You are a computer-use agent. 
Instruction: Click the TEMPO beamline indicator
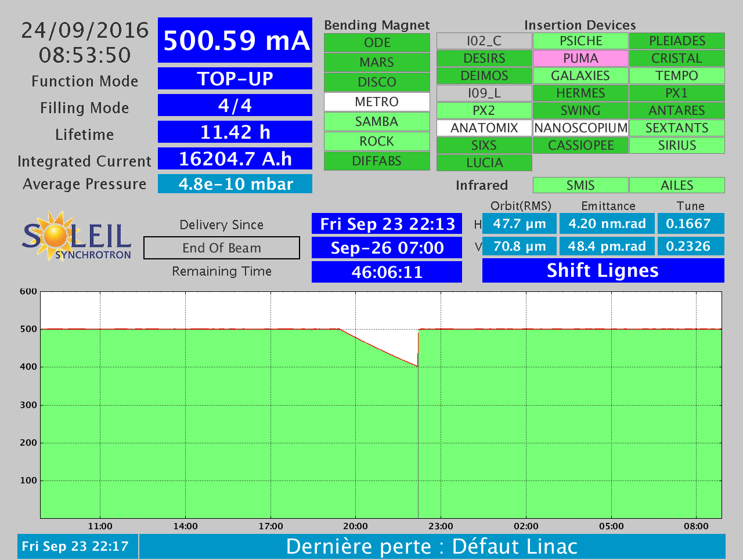click(677, 76)
